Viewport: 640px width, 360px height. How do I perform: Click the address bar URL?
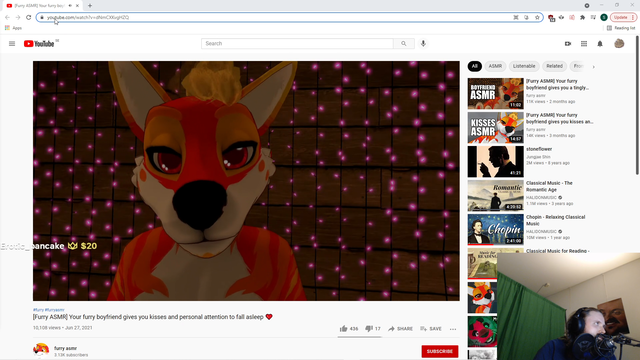(88, 18)
